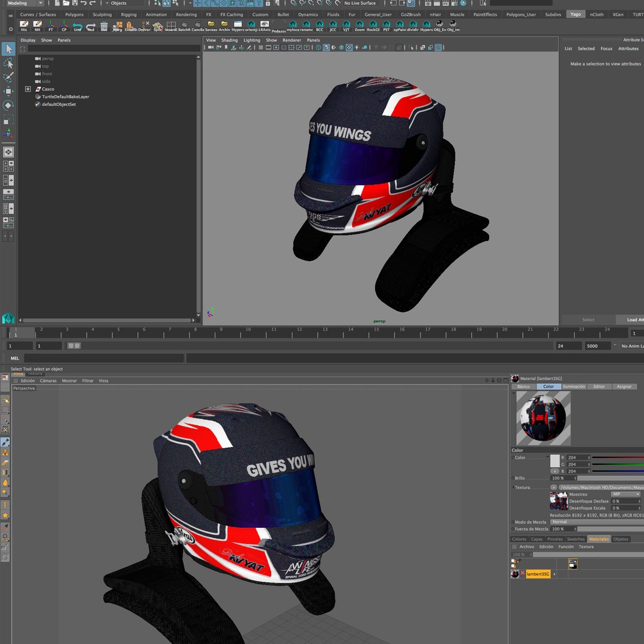Click the Focus option in Attribute Editor
Screen dimensions: 644x644
[x=606, y=48]
